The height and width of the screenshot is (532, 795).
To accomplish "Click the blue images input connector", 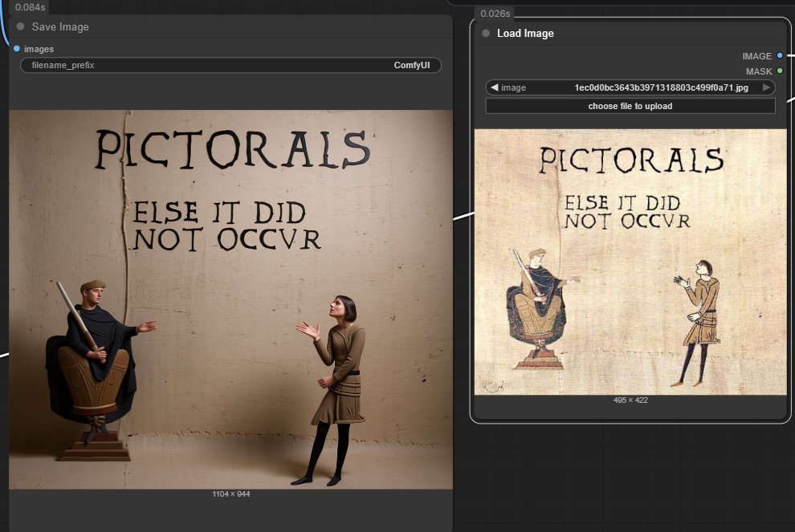I will (x=17, y=49).
